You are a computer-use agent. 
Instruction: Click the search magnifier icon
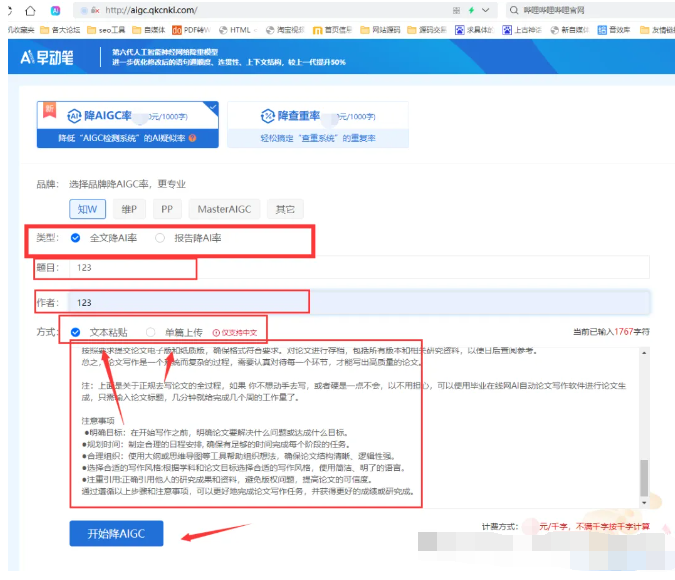pos(514,10)
